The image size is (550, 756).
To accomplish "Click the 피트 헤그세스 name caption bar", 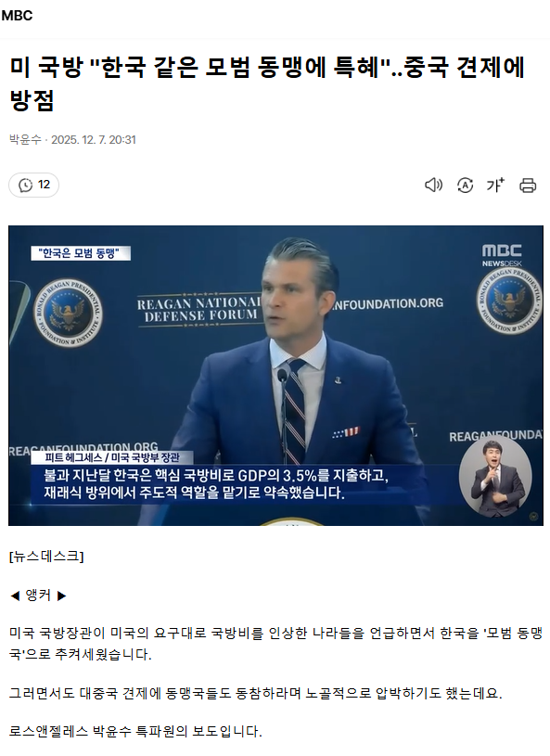I will coord(112,457).
